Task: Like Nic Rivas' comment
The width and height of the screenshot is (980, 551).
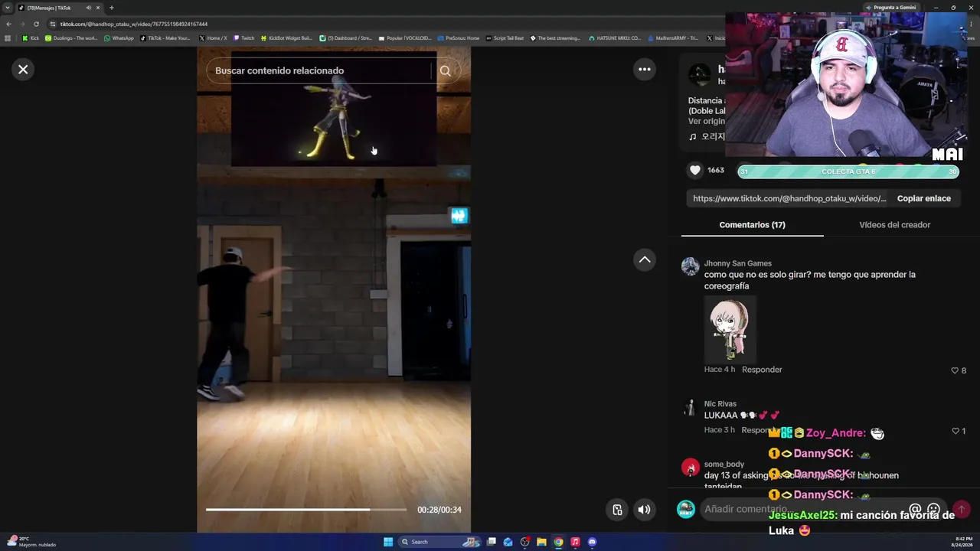Action: pyautogui.click(x=955, y=431)
